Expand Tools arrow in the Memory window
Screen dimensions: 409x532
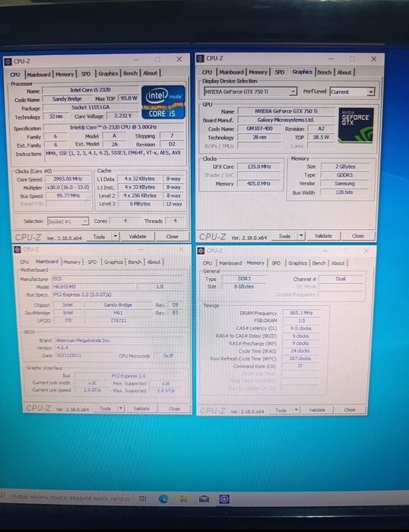point(296,410)
